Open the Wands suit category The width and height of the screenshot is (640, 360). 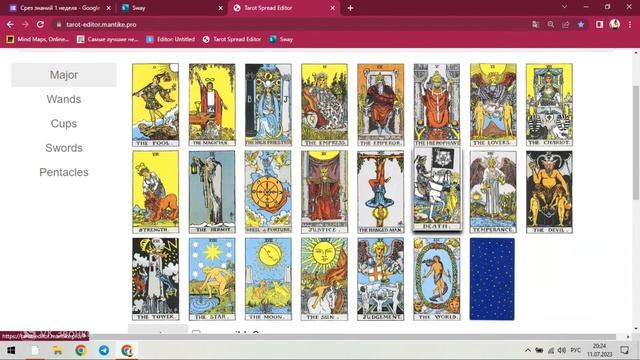(x=64, y=99)
